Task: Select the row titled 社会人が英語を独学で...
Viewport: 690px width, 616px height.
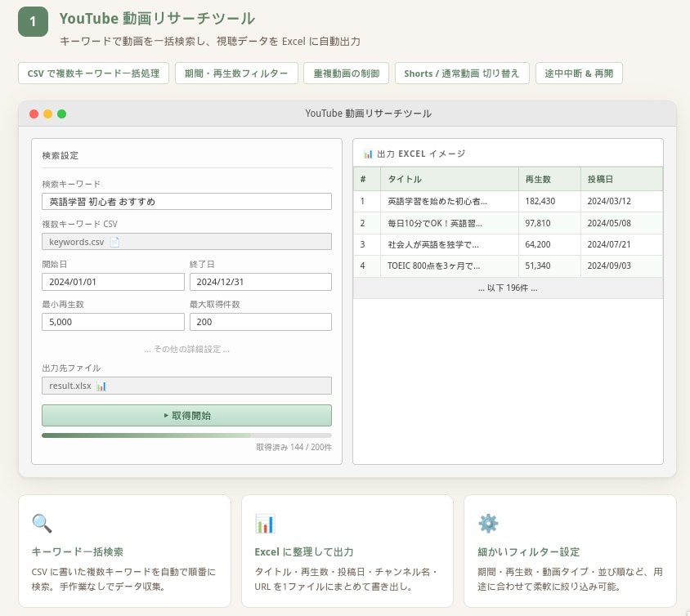Action: point(508,244)
